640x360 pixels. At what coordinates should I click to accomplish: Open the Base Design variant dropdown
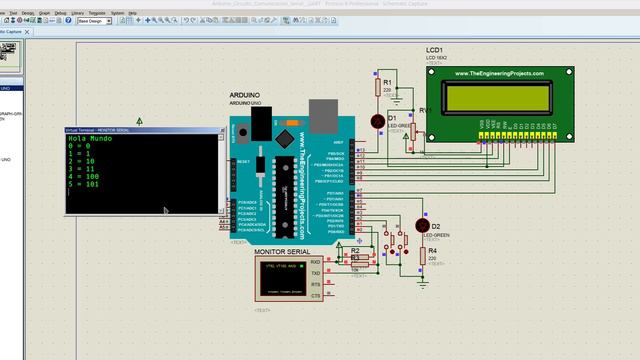click(94, 21)
